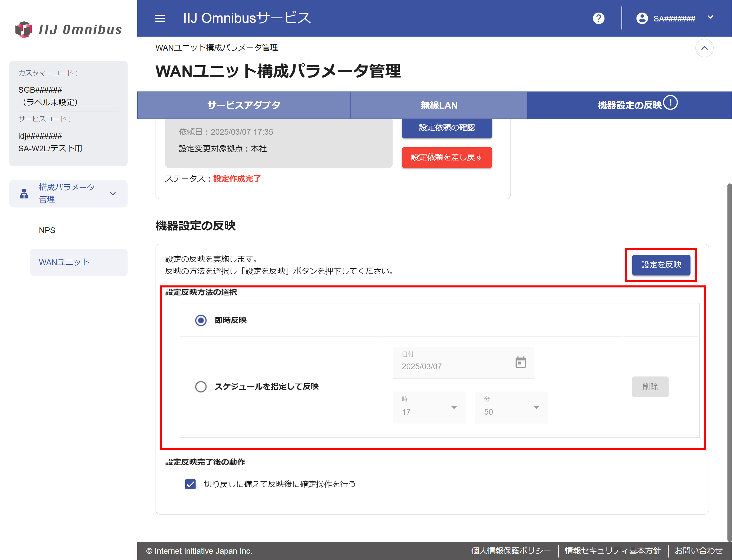Open the calendar date picker icon
The width and height of the screenshot is (732, 560).
(x=520, y=362)
